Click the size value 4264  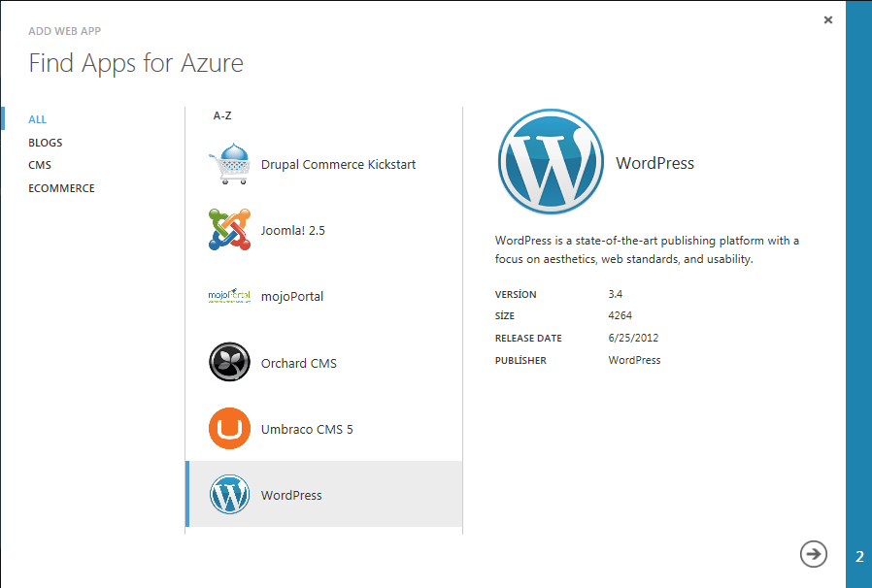620,315
